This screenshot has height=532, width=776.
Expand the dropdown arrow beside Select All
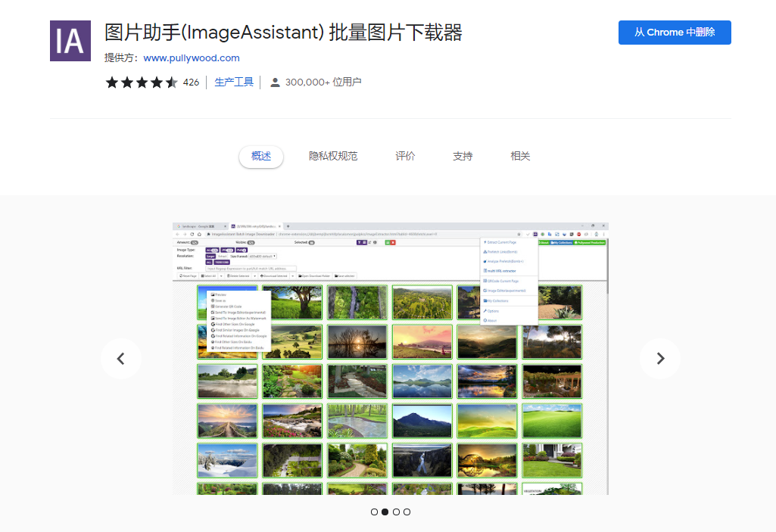click(x=221, y=276)
